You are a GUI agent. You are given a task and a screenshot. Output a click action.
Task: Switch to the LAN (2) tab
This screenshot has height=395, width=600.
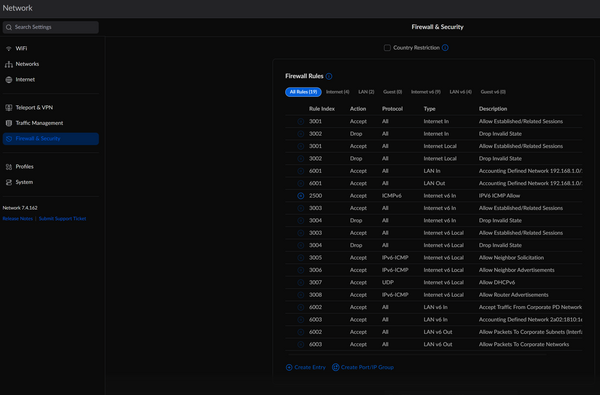pyautogui.click(x=366, y=92)
